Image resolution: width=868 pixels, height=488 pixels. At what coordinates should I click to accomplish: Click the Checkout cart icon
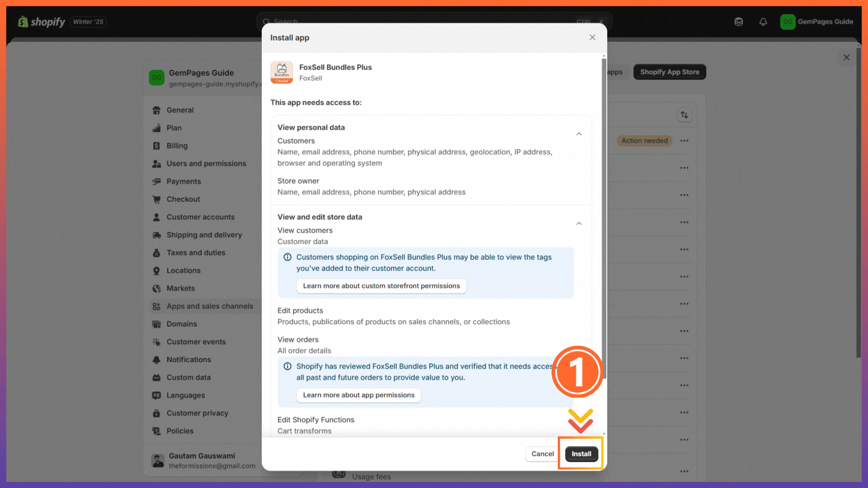pos(156,199)
